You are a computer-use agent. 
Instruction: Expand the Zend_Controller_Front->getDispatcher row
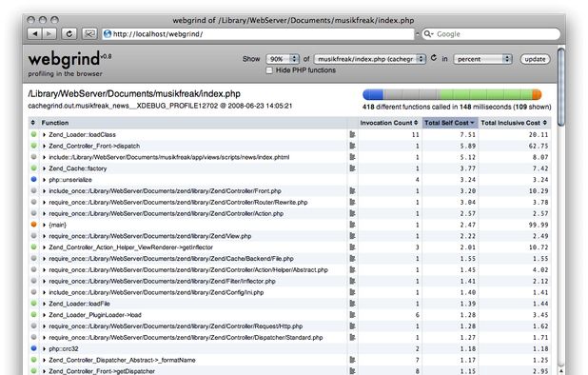coord(45,371)
